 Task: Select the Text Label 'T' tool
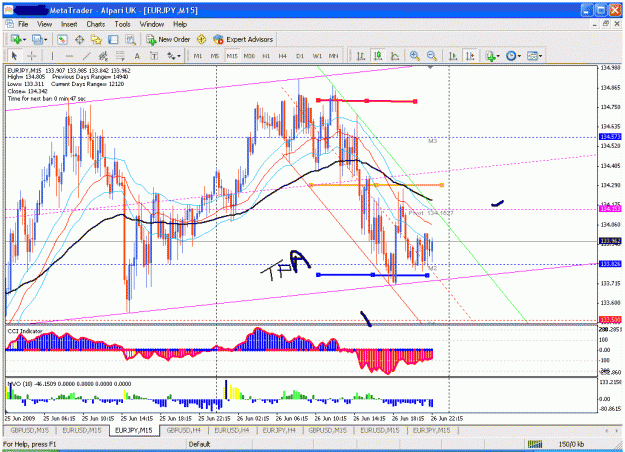click(x=154, y=56)
